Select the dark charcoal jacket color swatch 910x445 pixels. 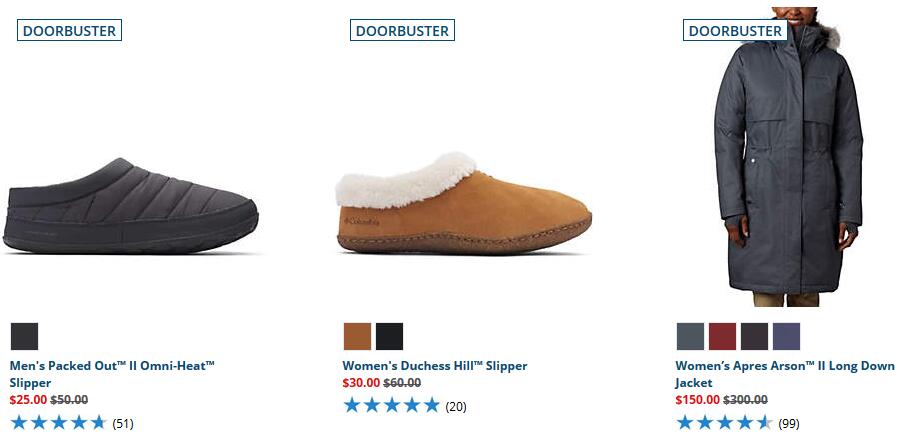coord(754,337)
